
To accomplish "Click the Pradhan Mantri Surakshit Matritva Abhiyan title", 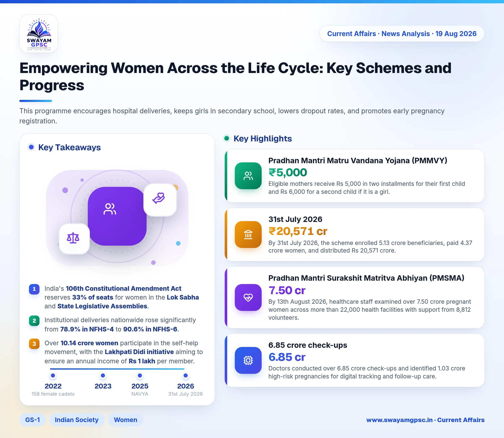I will [x=366, y=278].
